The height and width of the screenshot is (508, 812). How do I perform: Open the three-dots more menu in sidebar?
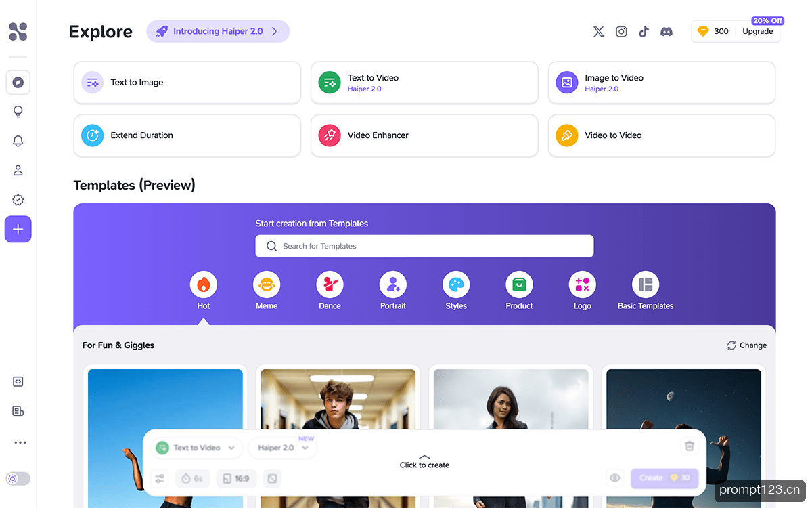click(x=20, y=442)
